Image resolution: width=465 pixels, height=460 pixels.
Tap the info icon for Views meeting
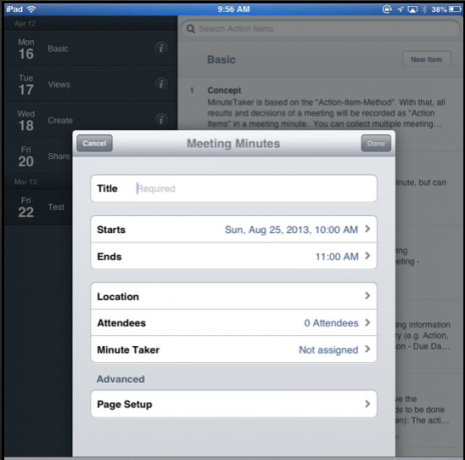click(161, 84)
